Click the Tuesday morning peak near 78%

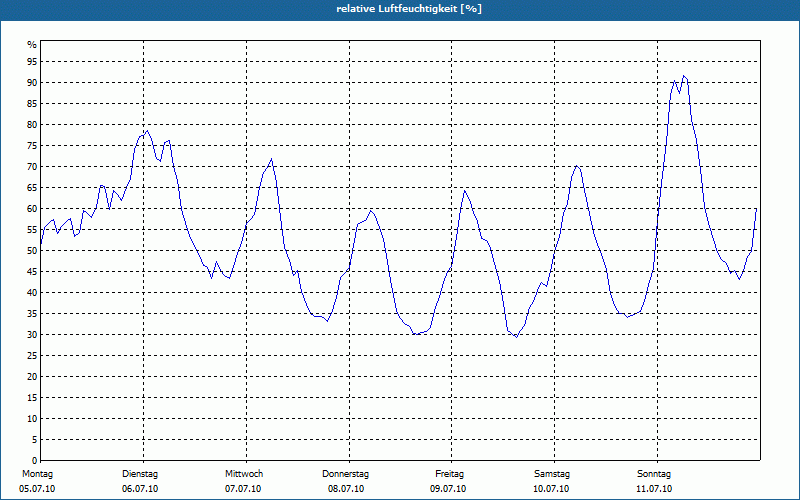147,131
